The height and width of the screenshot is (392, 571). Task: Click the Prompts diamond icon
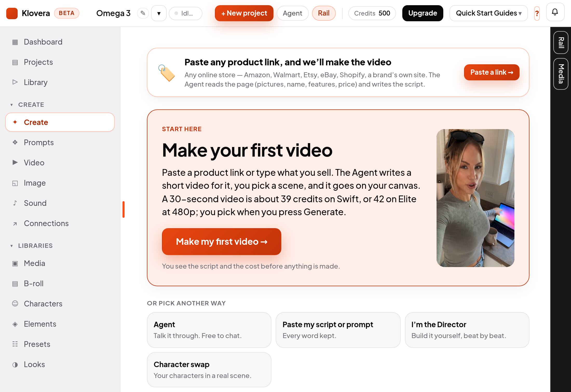15,142
